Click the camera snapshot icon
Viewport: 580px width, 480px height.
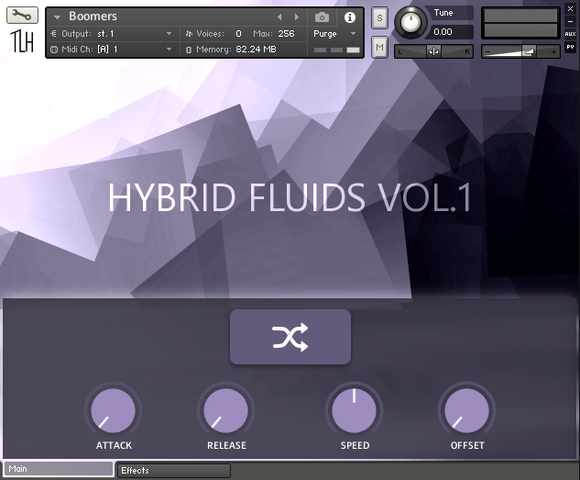pyautogui.click(x=322, y=17)
